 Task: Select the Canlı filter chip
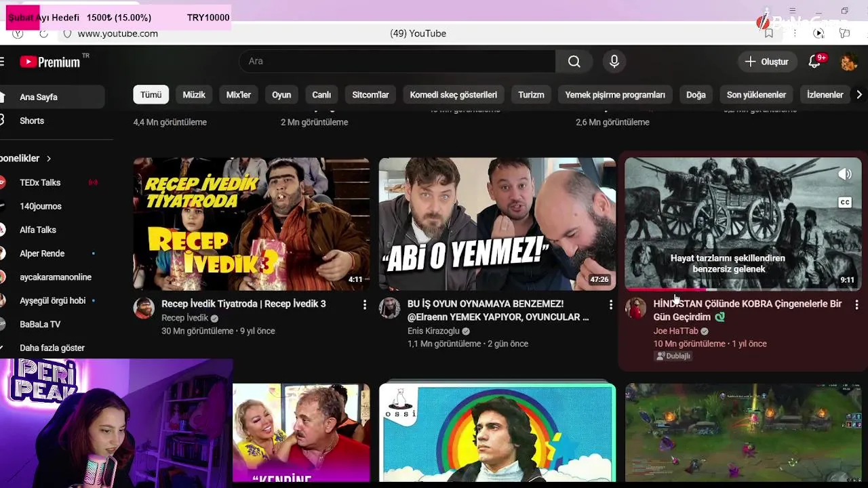click(x=321, y=95)
